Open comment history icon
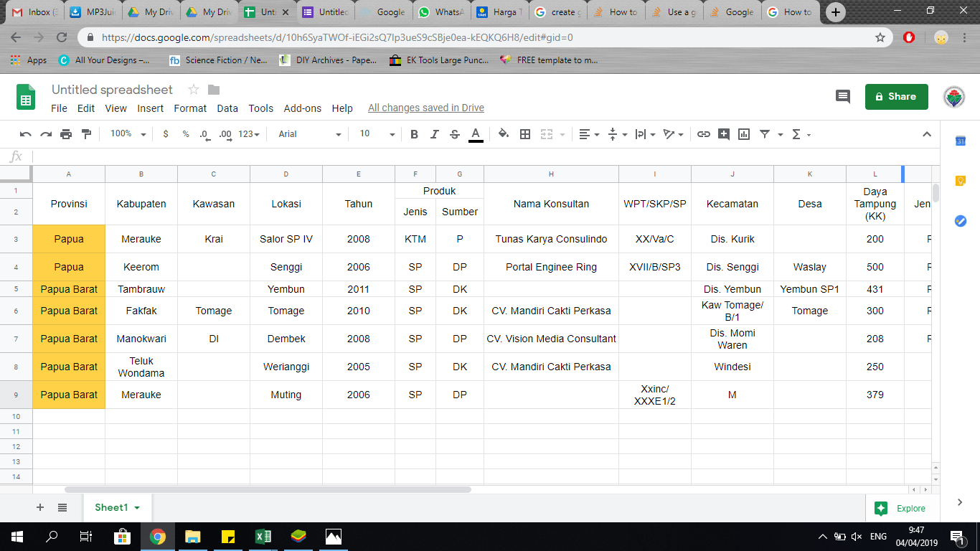This screenshot has width=980, height=551. 843,97
